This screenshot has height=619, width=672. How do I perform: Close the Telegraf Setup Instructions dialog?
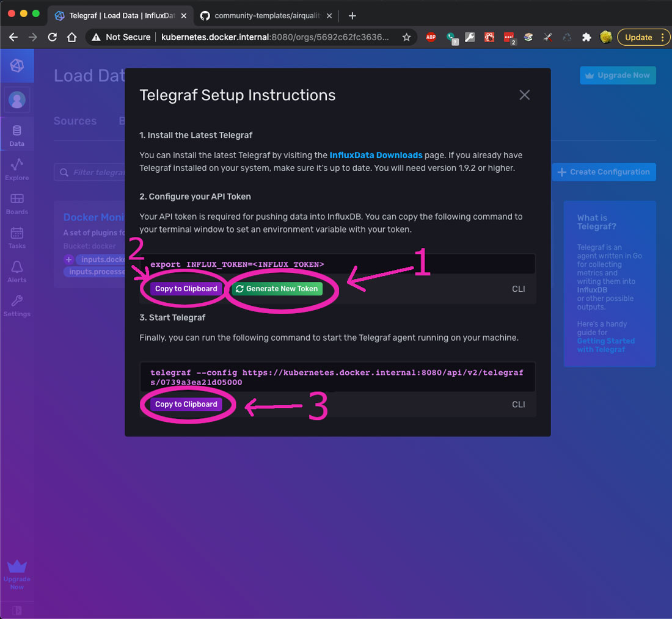pyautogui.click(x=524, y=95)
